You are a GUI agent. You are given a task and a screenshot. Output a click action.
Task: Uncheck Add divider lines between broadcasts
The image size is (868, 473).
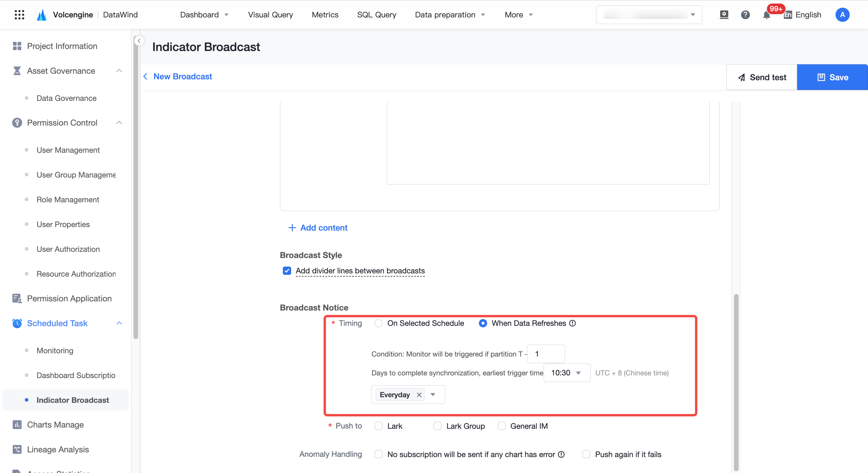tap(287, 271)
